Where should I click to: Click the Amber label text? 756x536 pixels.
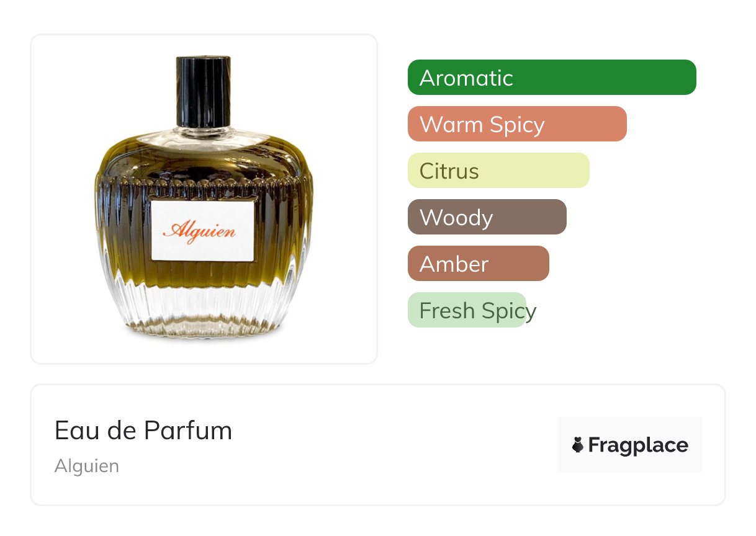click(x=454, y=264)
